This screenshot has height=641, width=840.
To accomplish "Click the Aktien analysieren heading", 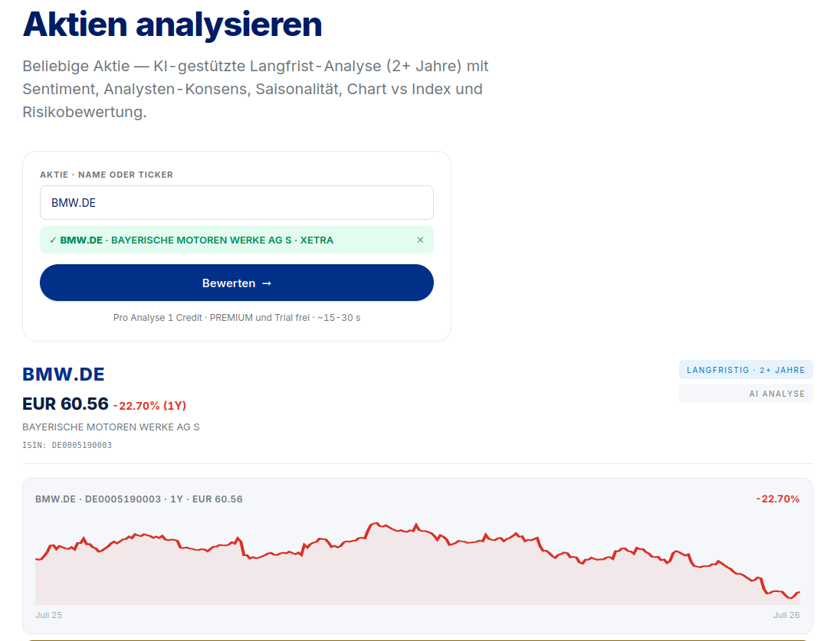I will 172,25.
